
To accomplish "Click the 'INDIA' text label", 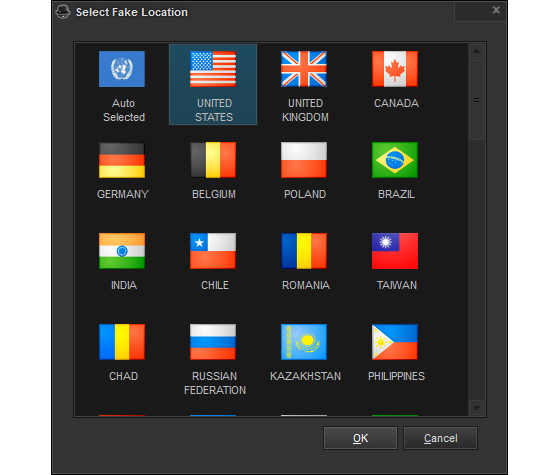I will (x=124, y=285).
